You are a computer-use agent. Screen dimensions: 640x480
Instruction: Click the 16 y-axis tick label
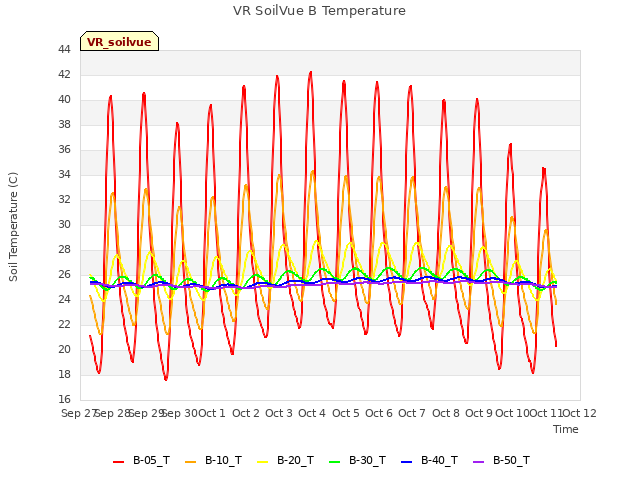click(64, 399)
